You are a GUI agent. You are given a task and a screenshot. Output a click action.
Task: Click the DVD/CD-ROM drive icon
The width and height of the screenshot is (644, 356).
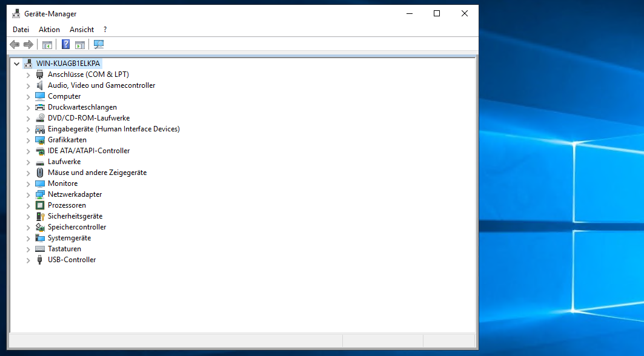pyautogui.click(x=40, y=118)
